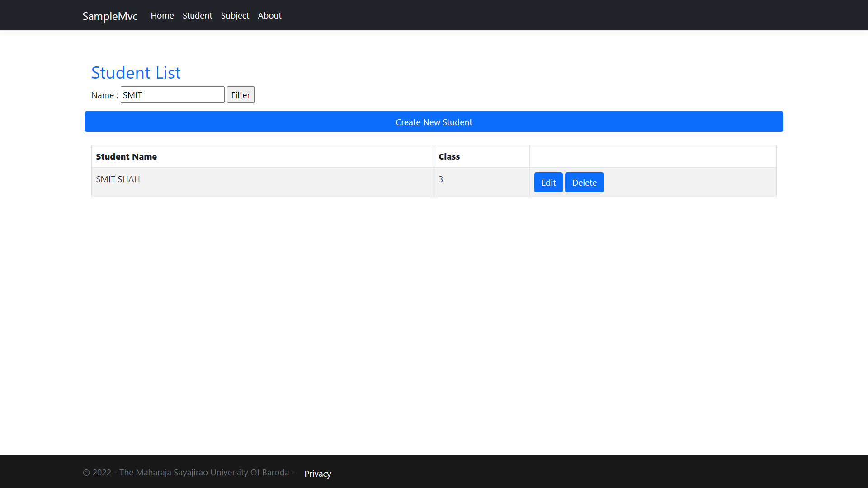The image size is (868, 488).
Task: Select the SMIT SHAH name cell
Action: pos(262,182)
